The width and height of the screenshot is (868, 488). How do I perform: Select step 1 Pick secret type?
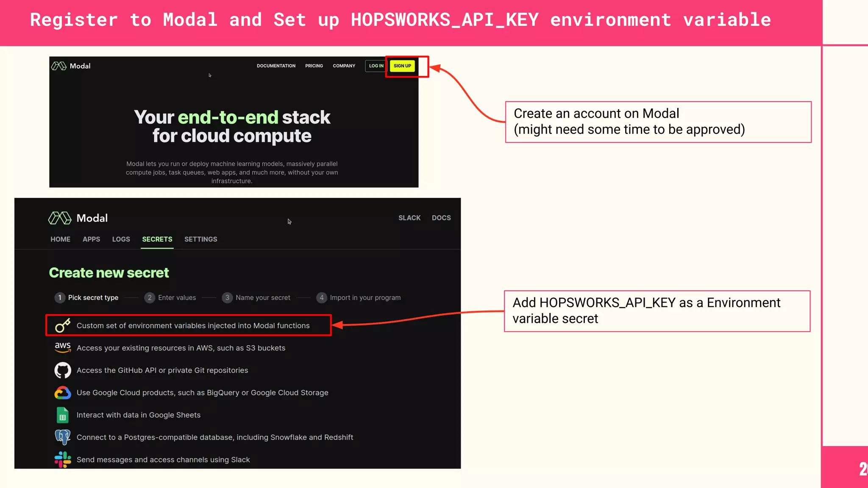[x=86, y=298]
